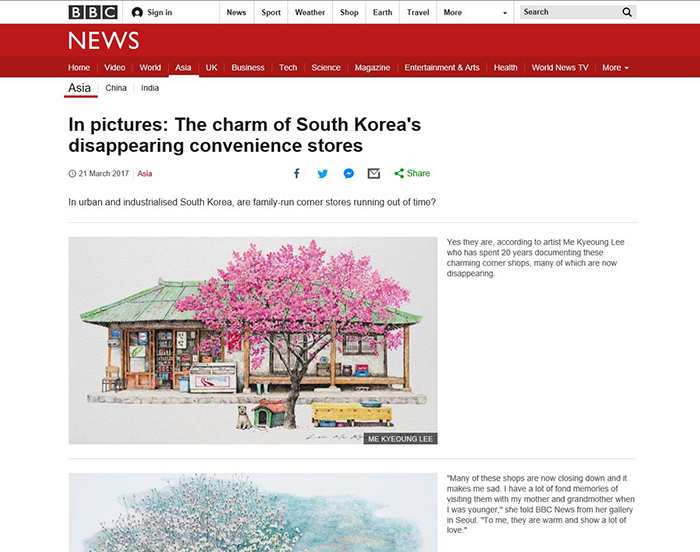Select the China sub-section link

(x=116, y=88)
